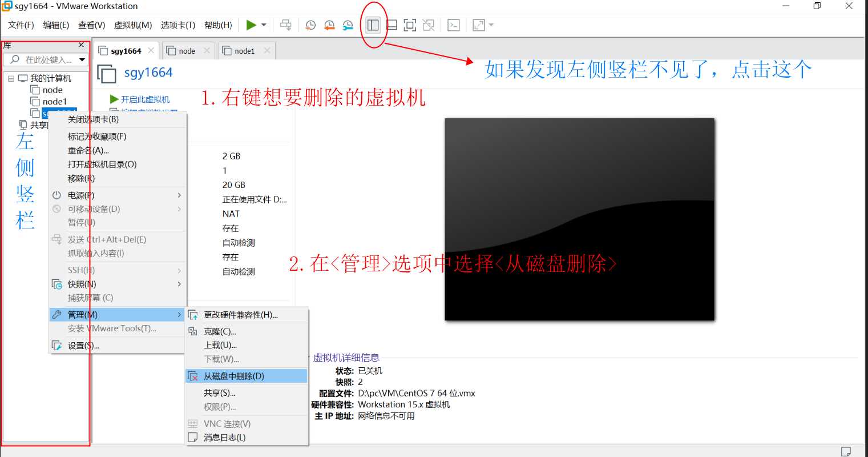Click the green power-on play toolbar button
The width and height of the screenshot is (868, 457).
click(251, 25)
